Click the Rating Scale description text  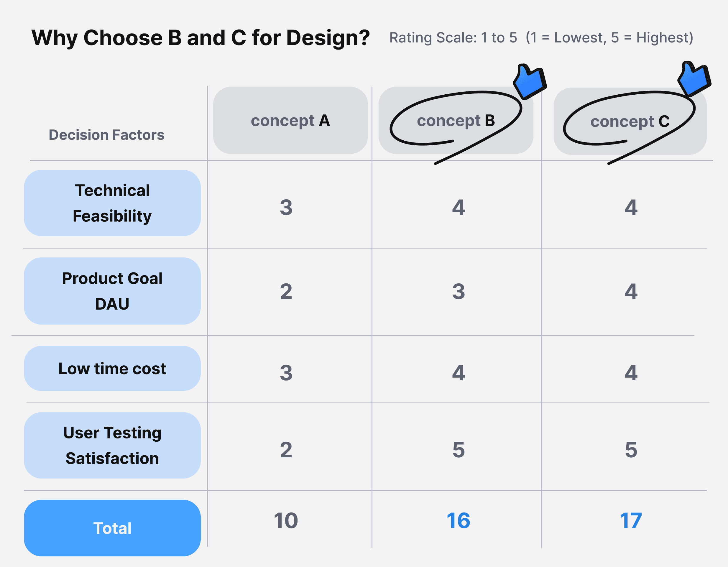tap(541, 38)
